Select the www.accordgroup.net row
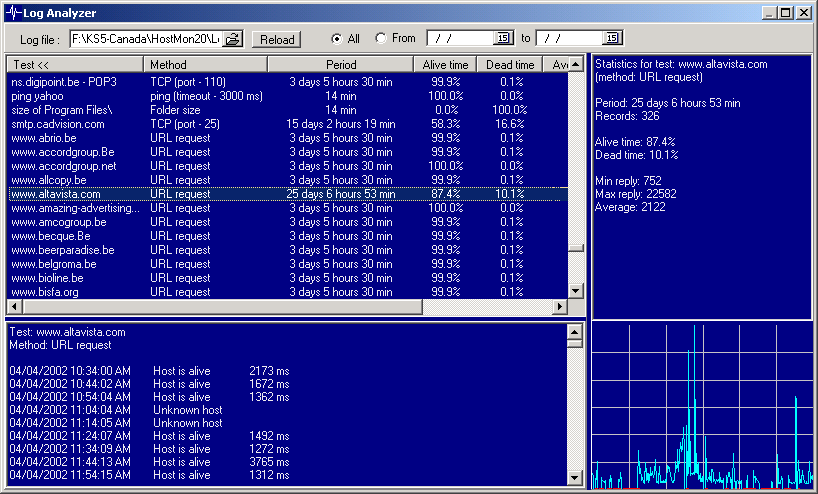 (x=288, y=166)
